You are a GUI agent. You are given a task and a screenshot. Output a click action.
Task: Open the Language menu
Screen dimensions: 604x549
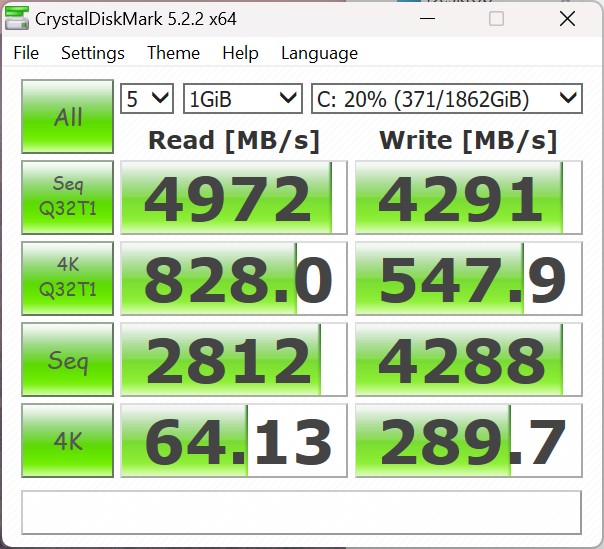point(319,53)
